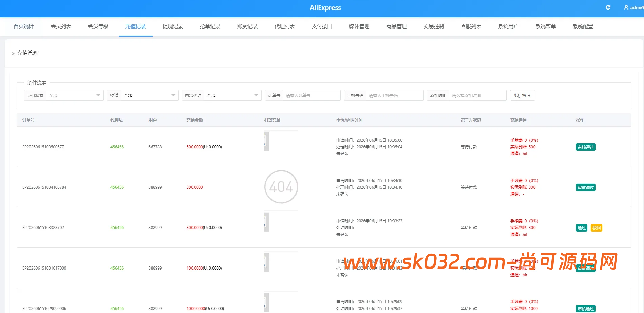Open 首页统计 tab
The width and height of the screenshot is (644, 313).
pos(24,26)
